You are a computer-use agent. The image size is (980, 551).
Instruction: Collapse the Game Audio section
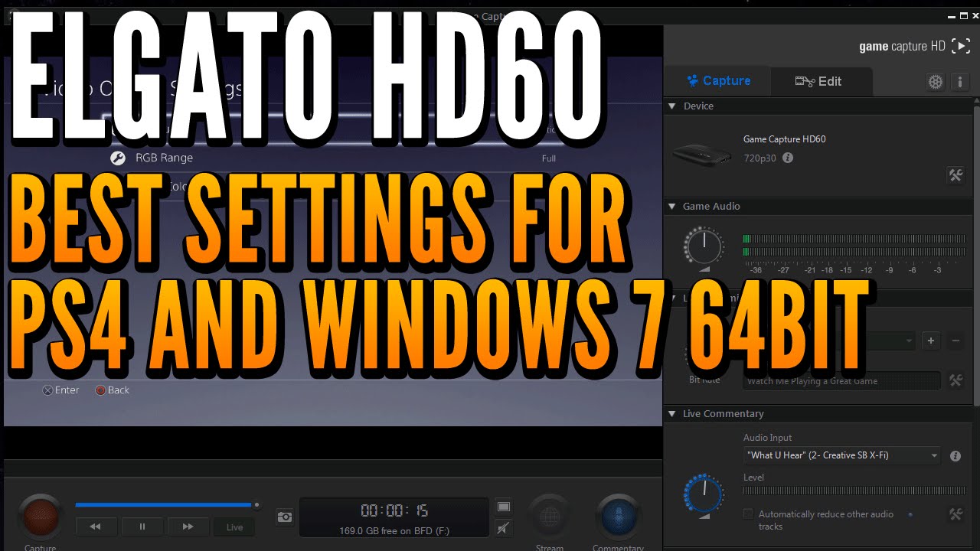(x=672, y=207)
